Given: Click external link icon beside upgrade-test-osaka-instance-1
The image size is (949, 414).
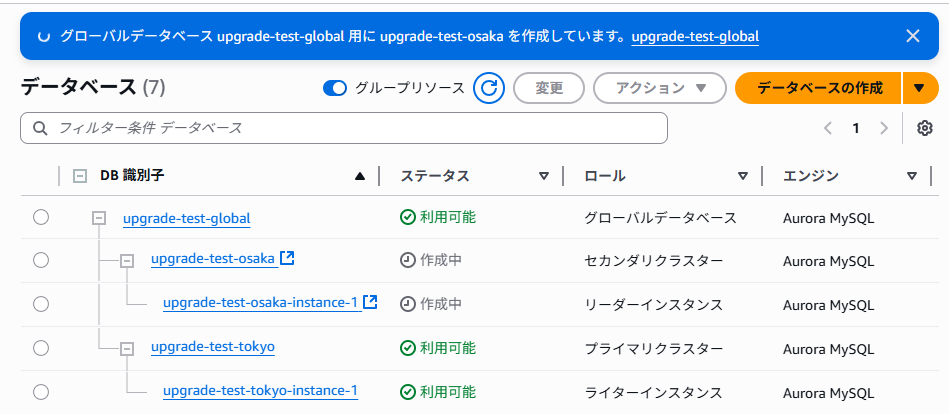Looking at the screenshot, I should [371, 301].
